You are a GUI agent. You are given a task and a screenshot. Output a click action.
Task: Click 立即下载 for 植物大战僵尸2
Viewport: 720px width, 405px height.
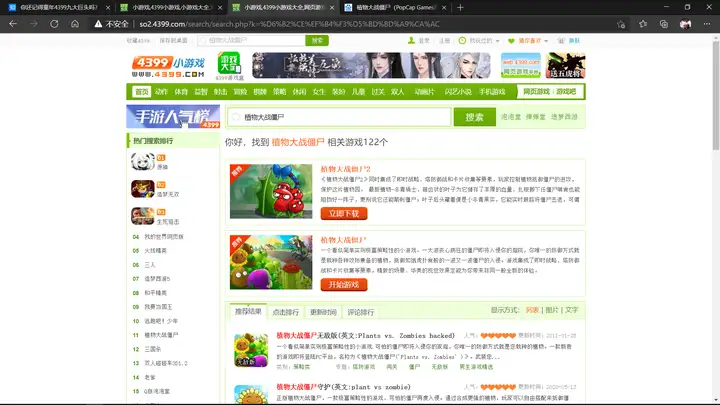point(344,214)
